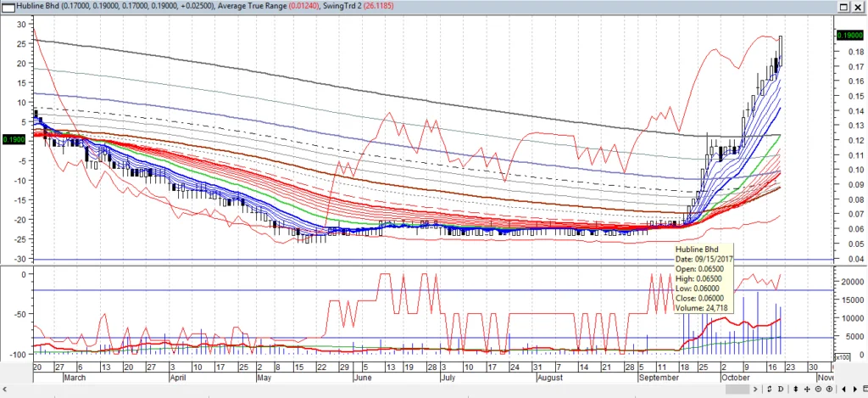868x398 pixels.
Task: Click the zoom in magnifier icon
Action: coord(829,389)
